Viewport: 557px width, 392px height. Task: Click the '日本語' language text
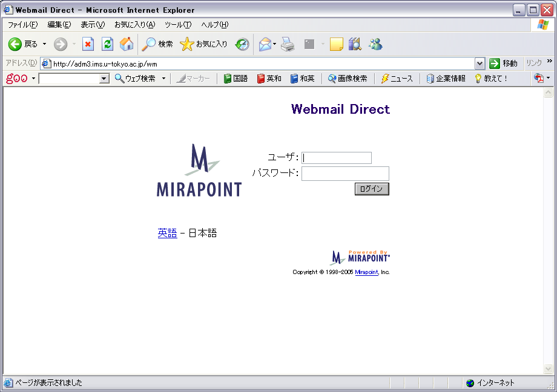click(x=202, y=233)
